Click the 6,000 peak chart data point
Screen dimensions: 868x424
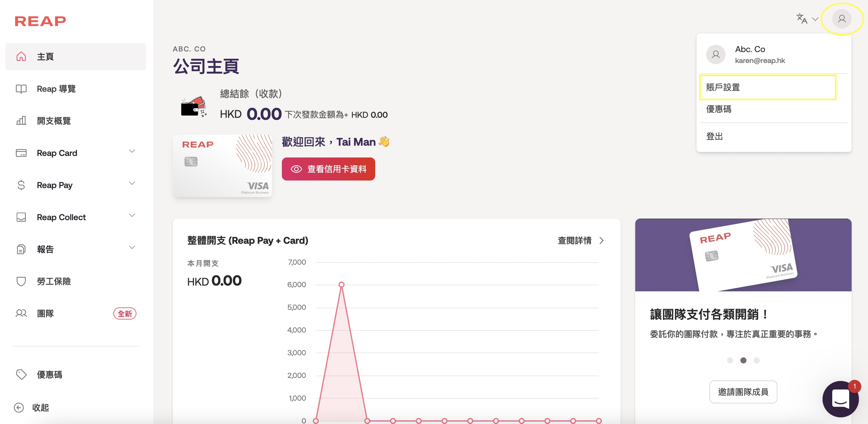[x=341, y=285]
